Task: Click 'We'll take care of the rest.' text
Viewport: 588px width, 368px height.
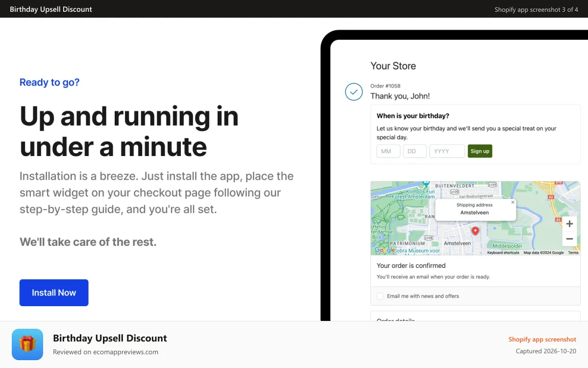Action: 88,242
